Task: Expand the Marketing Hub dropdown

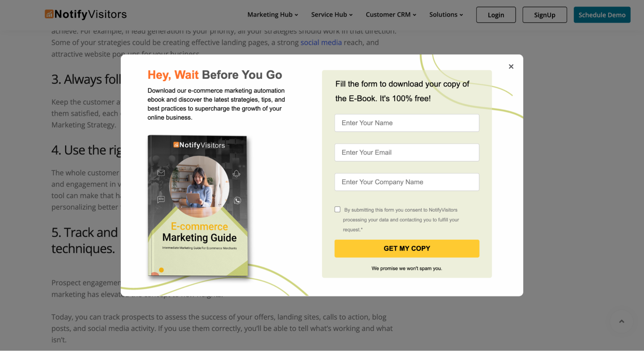Action: click(x=273, y=15)
